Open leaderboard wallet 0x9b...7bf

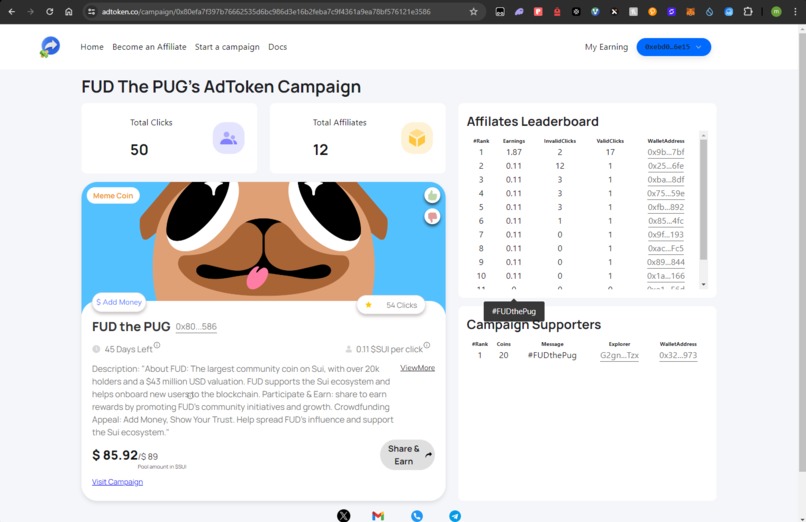666,152
